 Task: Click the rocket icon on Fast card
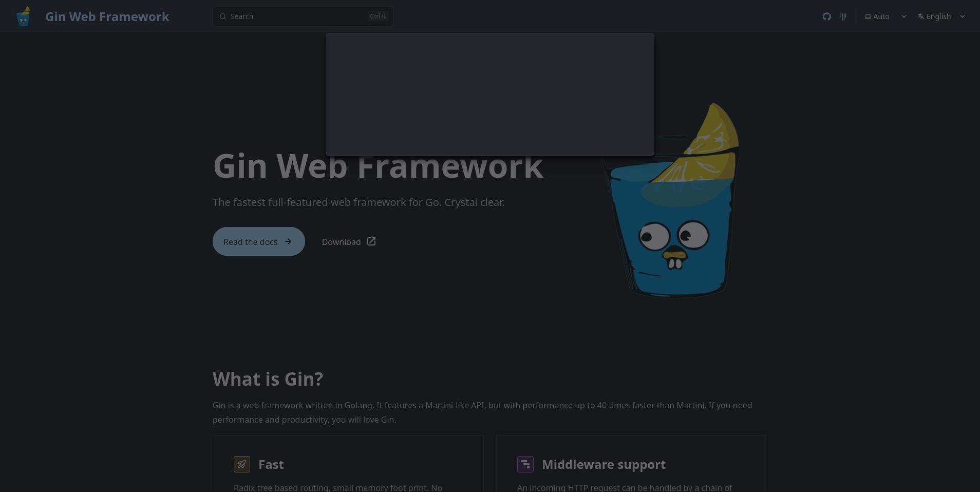point(242,464)
